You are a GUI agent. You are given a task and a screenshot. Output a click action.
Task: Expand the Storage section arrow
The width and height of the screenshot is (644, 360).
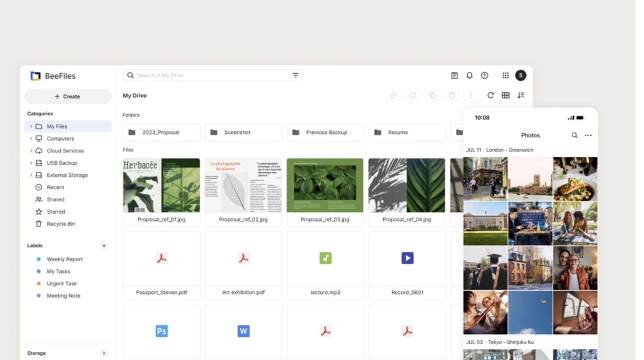coord(104,353)
